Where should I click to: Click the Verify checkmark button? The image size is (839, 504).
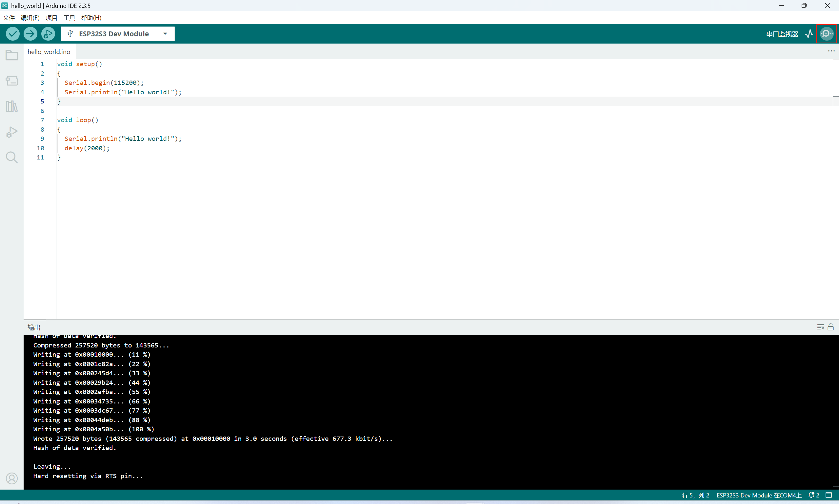tap(12, 34)
